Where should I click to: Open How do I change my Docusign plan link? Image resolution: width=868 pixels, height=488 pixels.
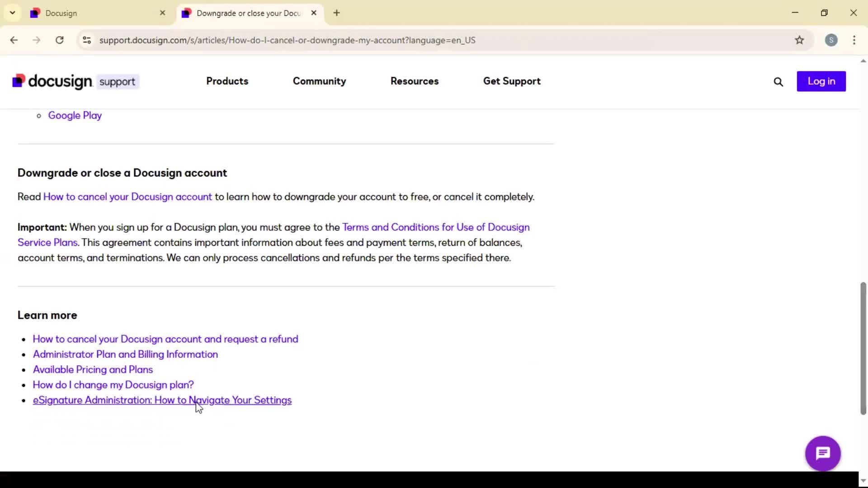(x=113, y=385)
